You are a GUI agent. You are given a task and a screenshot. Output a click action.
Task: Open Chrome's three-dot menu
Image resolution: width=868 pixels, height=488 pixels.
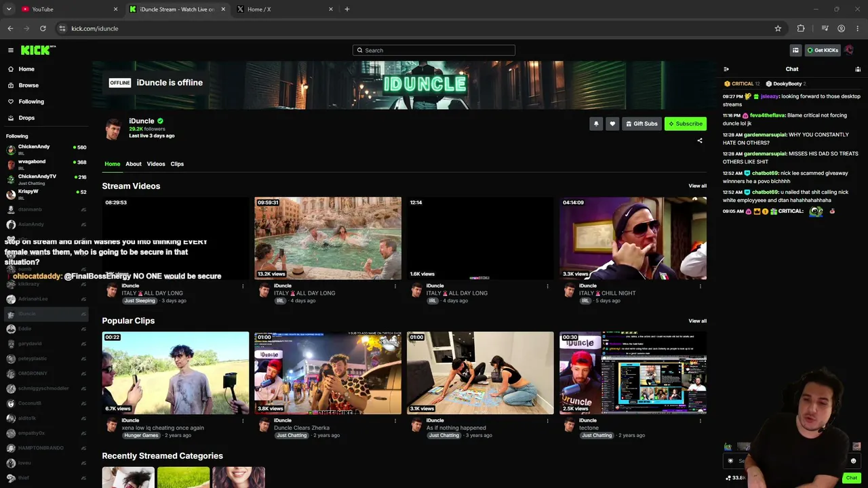(x=858, y=28)
